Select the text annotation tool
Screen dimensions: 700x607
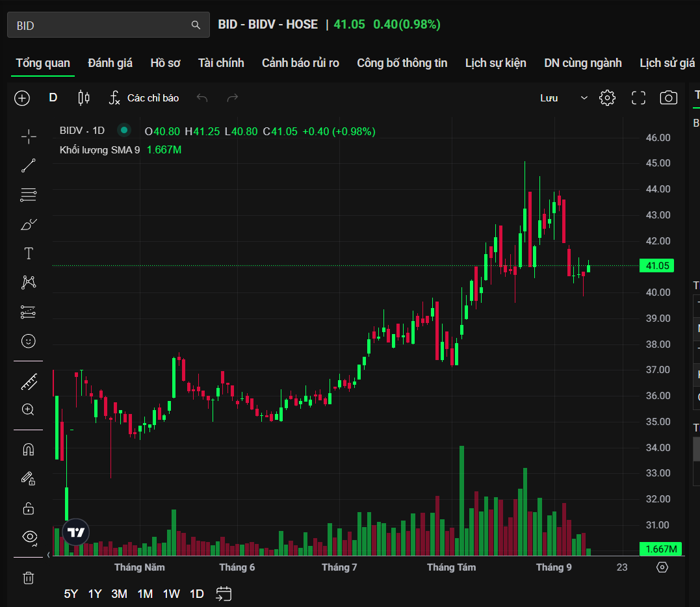[29, 253]
